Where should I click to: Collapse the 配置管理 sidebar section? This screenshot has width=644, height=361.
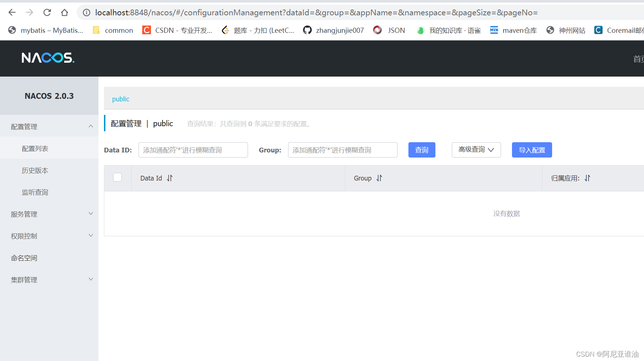coord(49,127)
